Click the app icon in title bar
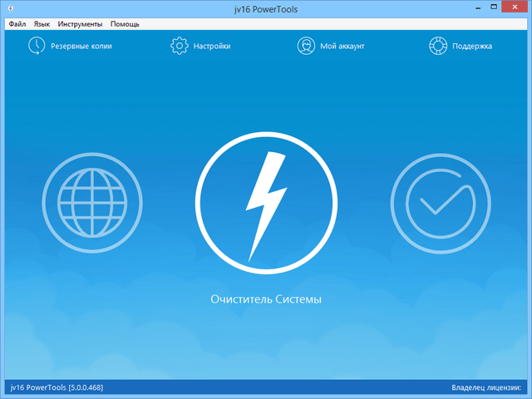 [x=11, y=8]
